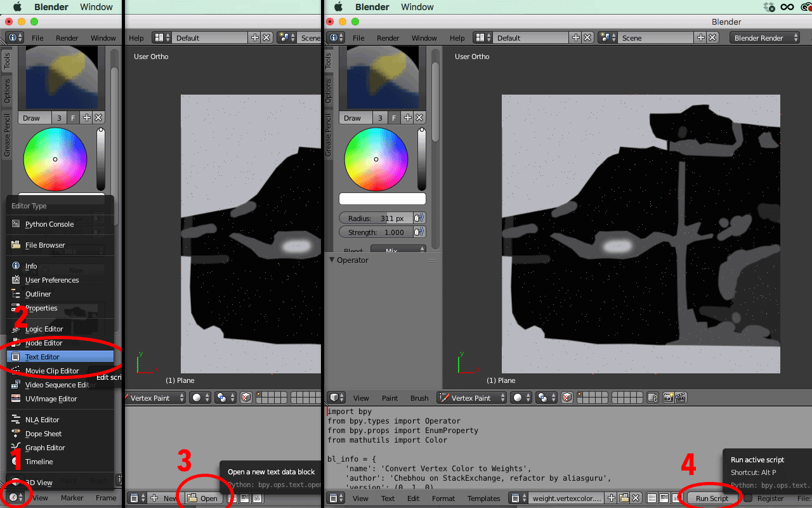Toggle pressure sensitivity for Strength, right window
The image size is (812, 508).
[x=419, y=232]
